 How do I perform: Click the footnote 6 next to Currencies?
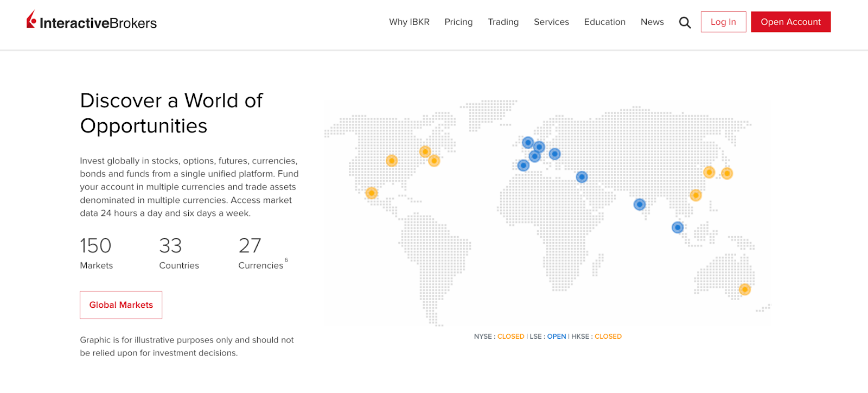[286, 260]
